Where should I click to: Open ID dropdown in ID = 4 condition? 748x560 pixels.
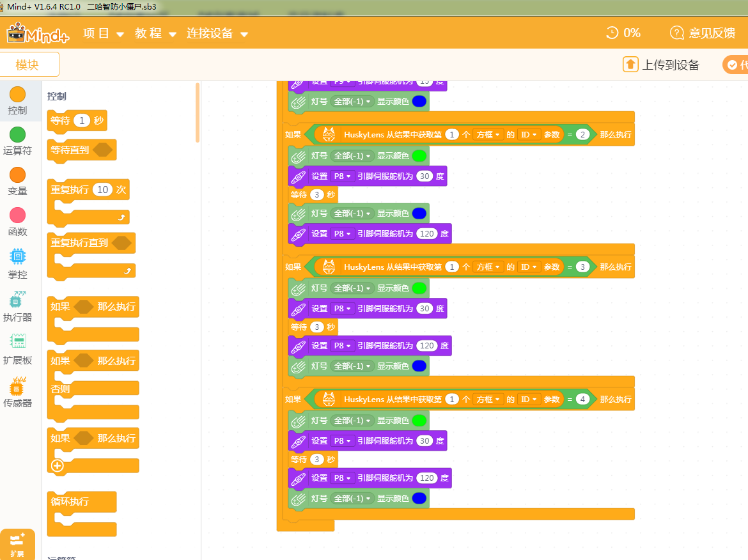tap(529, 400)
